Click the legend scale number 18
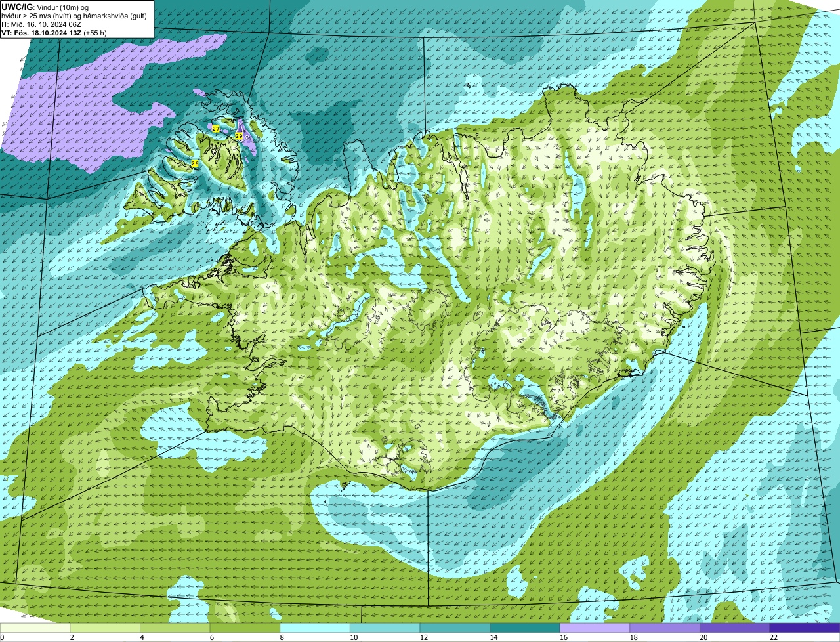This screenshot has height=642, width=840. 634,637
